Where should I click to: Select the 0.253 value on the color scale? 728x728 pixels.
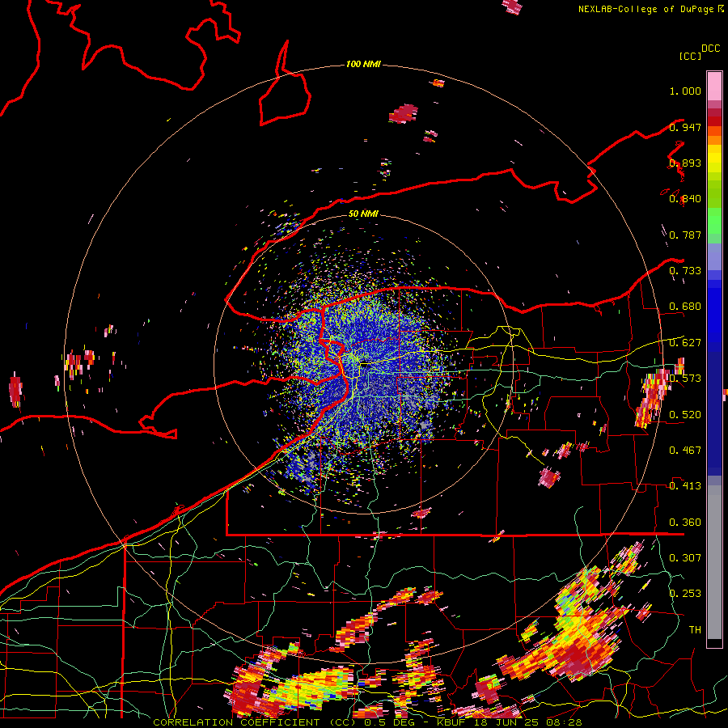[685, 594]
